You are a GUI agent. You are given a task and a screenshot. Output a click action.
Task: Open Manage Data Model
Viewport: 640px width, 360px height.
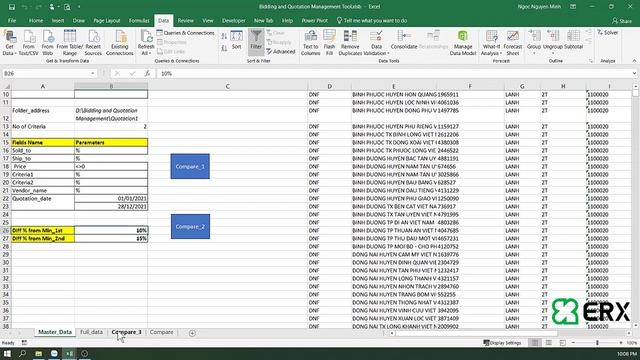pyautogui.click(x=462, y=43)
